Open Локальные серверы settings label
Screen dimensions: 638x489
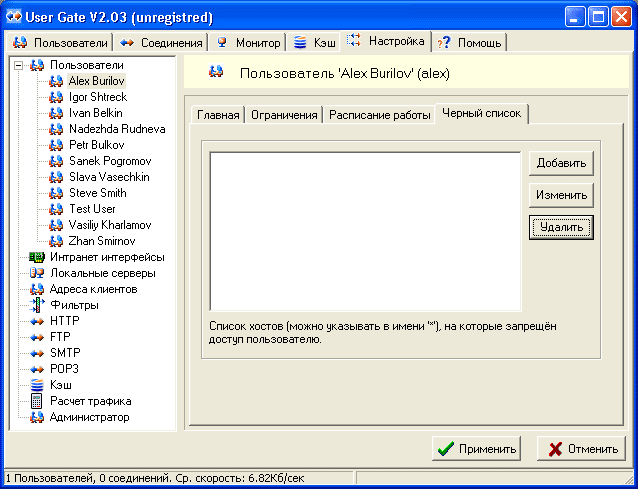click(103, 273)
